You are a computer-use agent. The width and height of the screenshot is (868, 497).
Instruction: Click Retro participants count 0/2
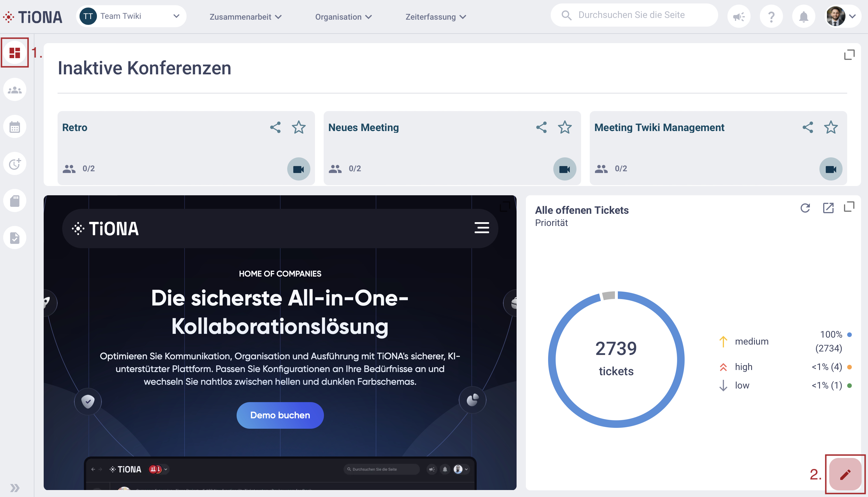click(79, 169)
